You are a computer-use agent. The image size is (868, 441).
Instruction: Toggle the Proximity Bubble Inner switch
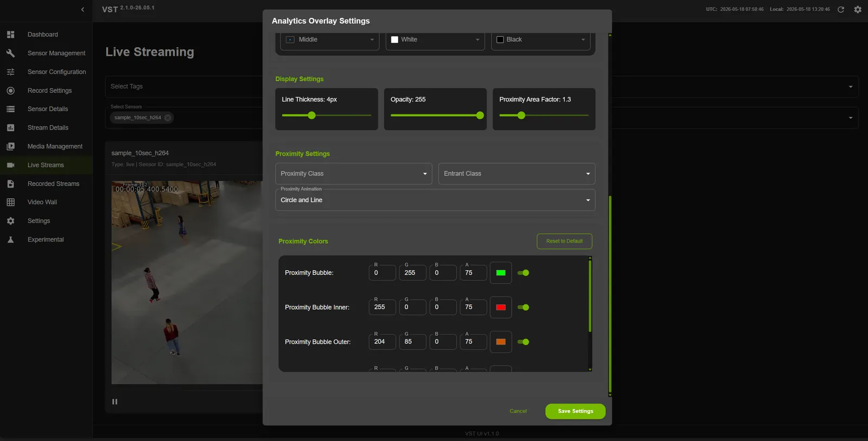[x=524, y=308]
